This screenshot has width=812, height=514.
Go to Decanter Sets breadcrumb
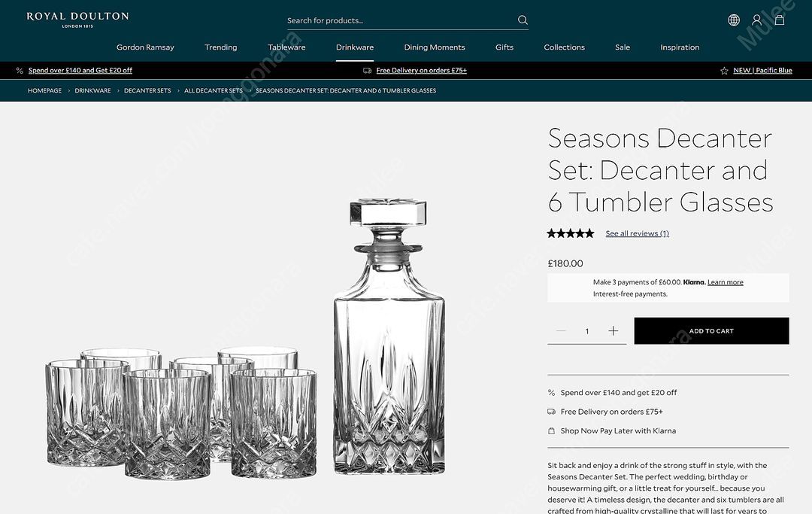147,90
